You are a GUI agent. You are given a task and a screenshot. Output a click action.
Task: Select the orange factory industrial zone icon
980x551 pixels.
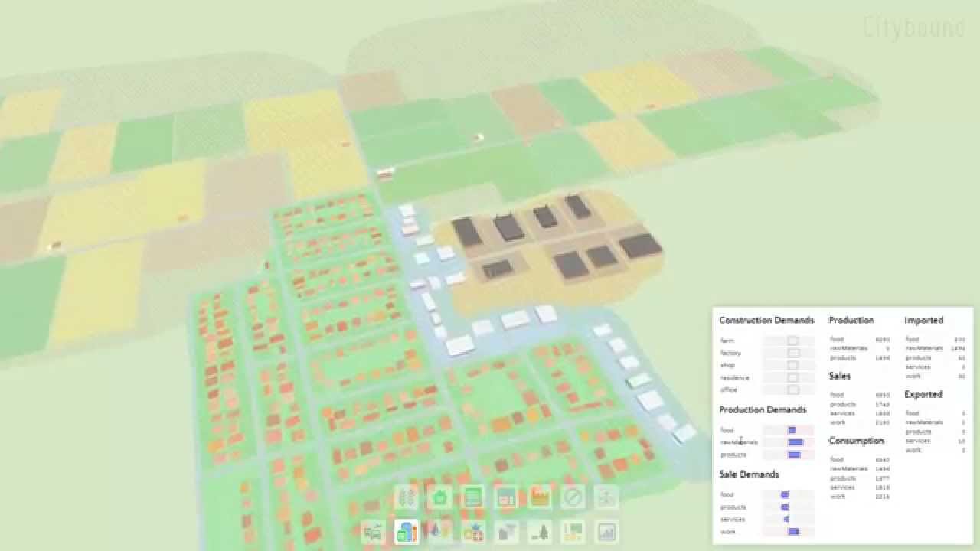coord(540,498)
